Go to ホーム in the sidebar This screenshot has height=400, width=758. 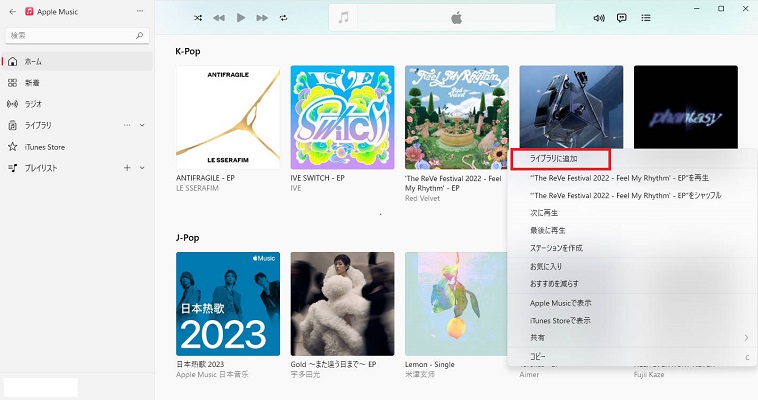point(77,61)
